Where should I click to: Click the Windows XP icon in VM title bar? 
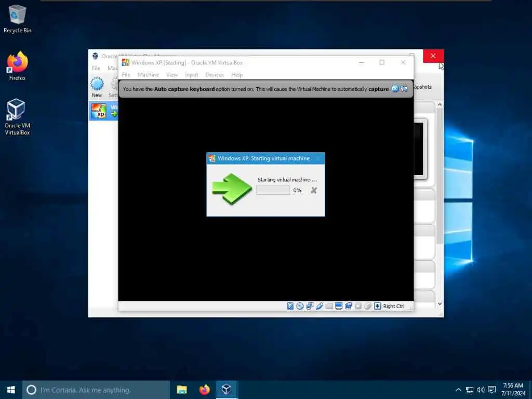[x=126, y=62]
